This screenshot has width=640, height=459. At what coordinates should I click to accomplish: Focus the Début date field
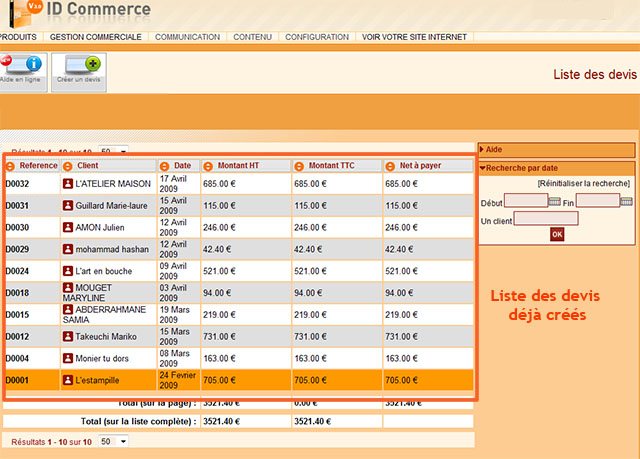(526, 200)
